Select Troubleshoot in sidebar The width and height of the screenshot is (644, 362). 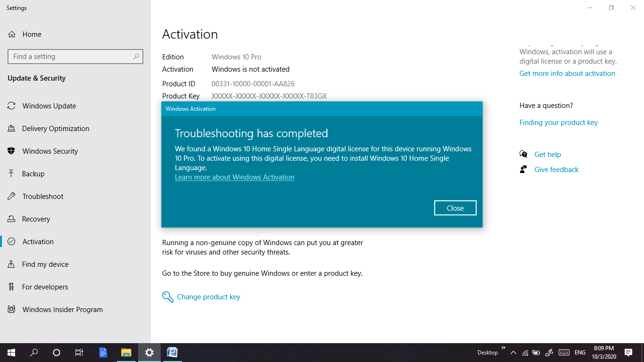pyautogui.click(x=43, y=197)
